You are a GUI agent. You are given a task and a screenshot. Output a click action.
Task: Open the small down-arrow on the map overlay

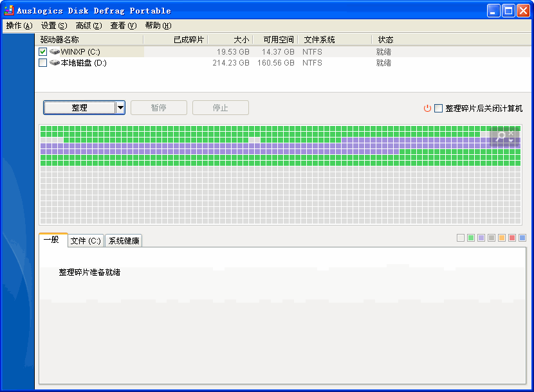511,141
